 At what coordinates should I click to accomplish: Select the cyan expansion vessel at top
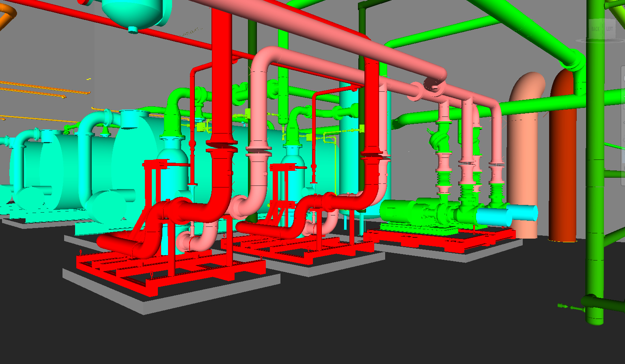click(x=136, y=12)
